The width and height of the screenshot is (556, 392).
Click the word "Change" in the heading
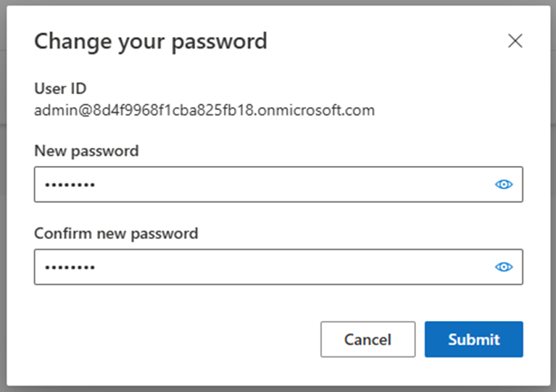(73, 42)
